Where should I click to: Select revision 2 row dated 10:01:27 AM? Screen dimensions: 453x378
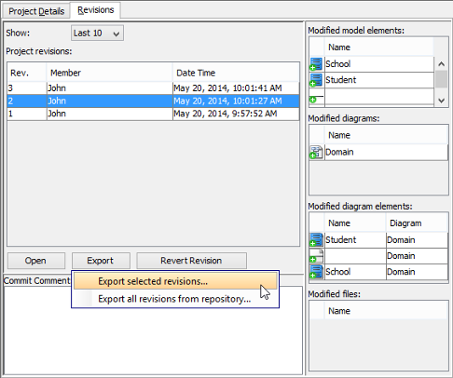point(153,101)
